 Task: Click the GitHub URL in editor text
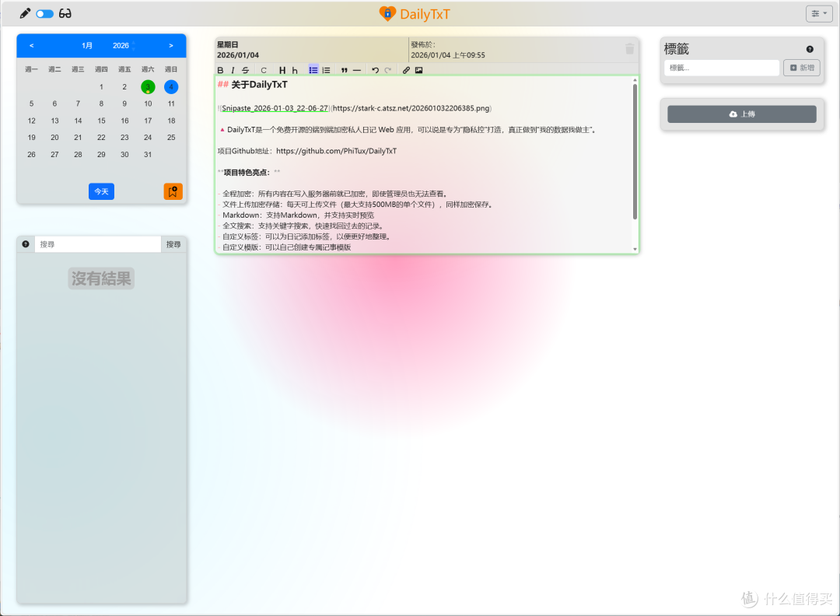(337, 151)
